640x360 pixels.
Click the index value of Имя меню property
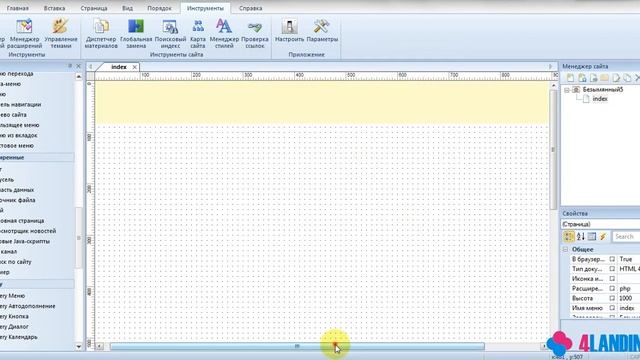pyautogui.click(x=627, y=308)
